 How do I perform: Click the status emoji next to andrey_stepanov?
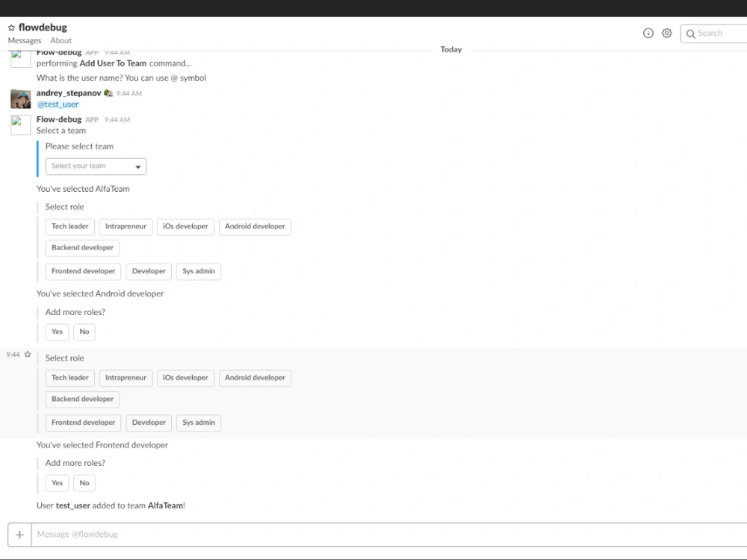click(x=108, y=93)
